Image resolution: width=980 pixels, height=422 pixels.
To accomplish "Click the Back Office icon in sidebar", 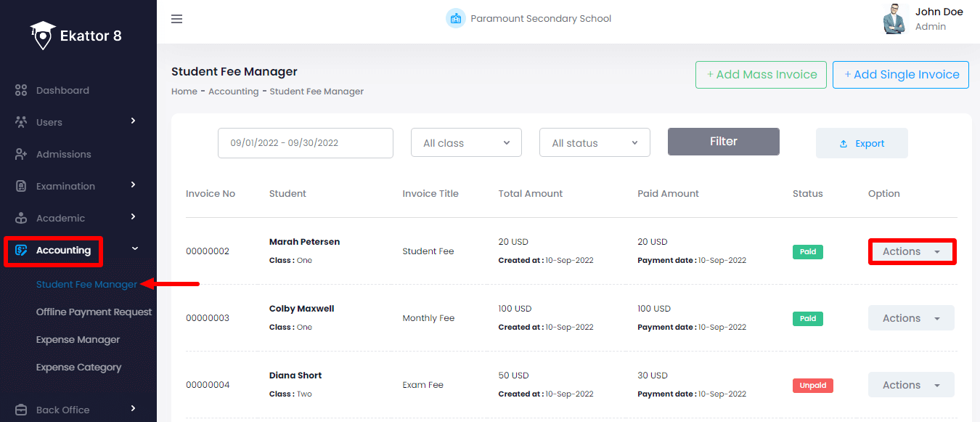I will coord(21,410).
